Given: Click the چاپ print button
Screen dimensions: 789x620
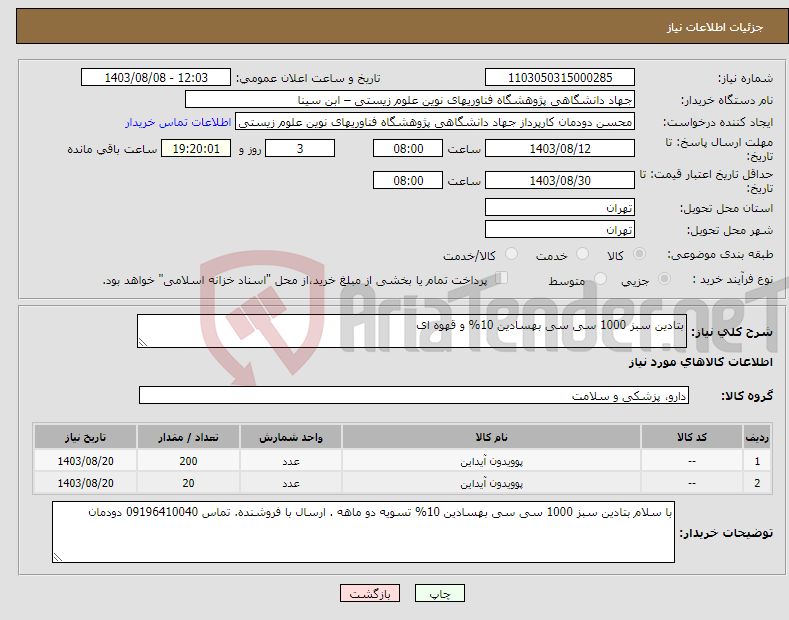Looking at the screenshot, I should pos(439,593).
